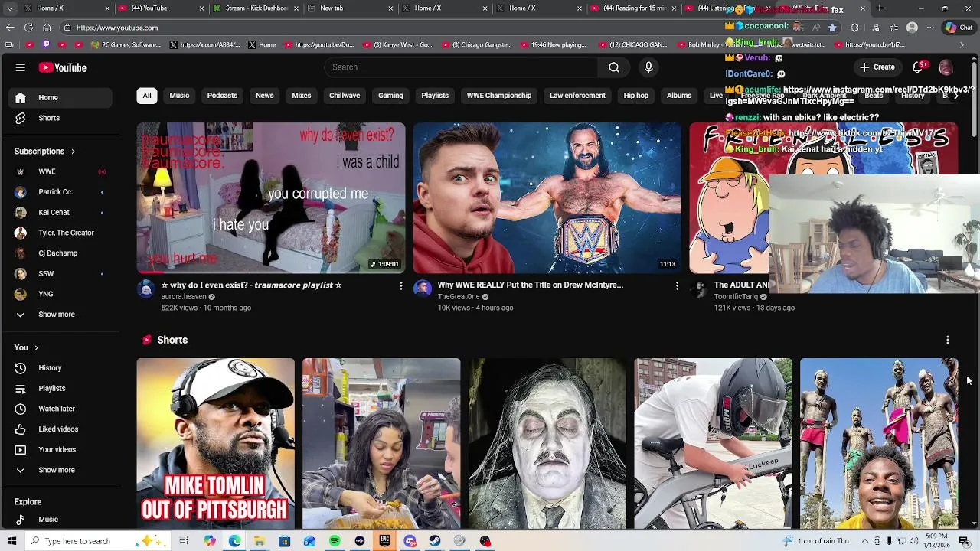Start voice search with the microphone
The height and width of the screenshot is (551, 980).
pyautogui.click(x=648, y=67)
